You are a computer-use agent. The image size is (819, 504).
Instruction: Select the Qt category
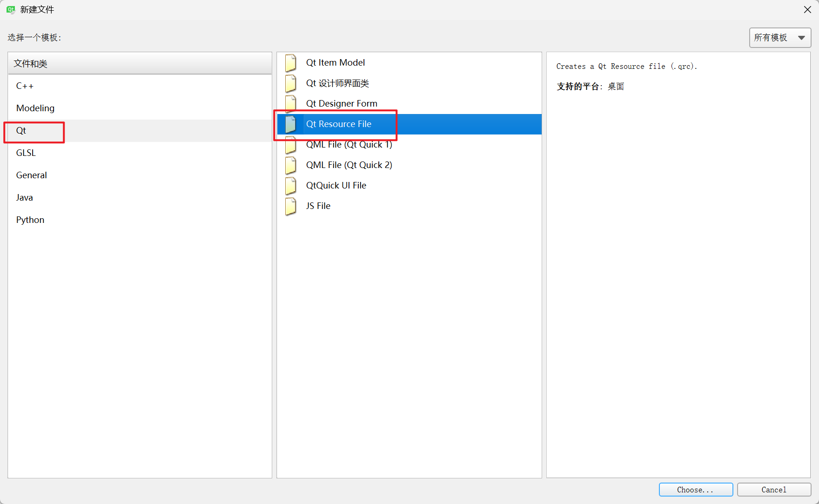point(140,131)
